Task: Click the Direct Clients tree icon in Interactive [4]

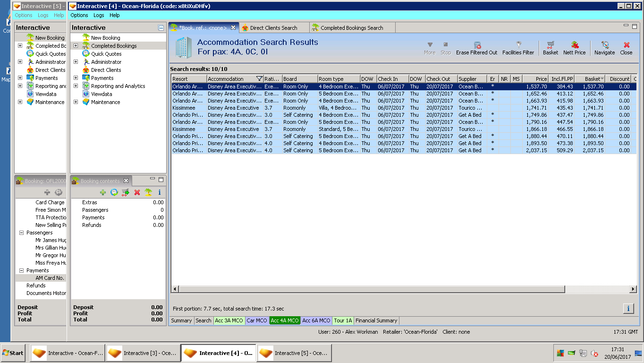Action: [86, 70]
